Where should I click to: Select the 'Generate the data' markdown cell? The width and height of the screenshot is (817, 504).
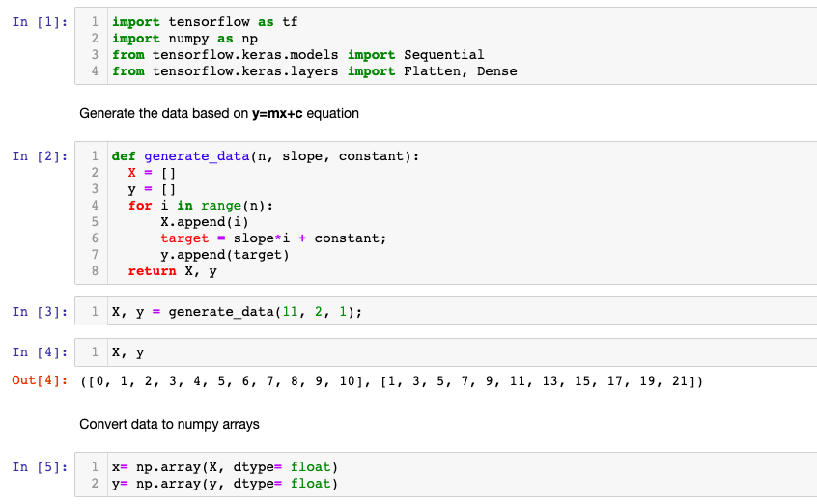pyautogui.click(x=218, y=113)
